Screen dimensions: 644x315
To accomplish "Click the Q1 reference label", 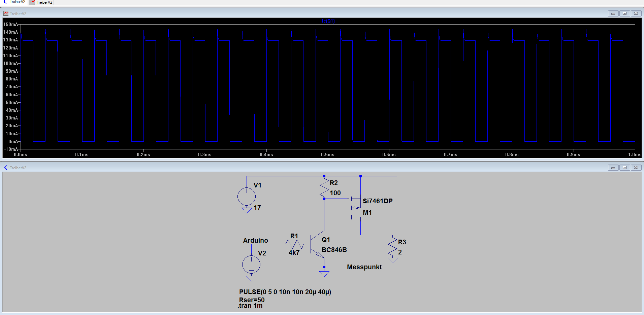I will click(x=326, y=240).
